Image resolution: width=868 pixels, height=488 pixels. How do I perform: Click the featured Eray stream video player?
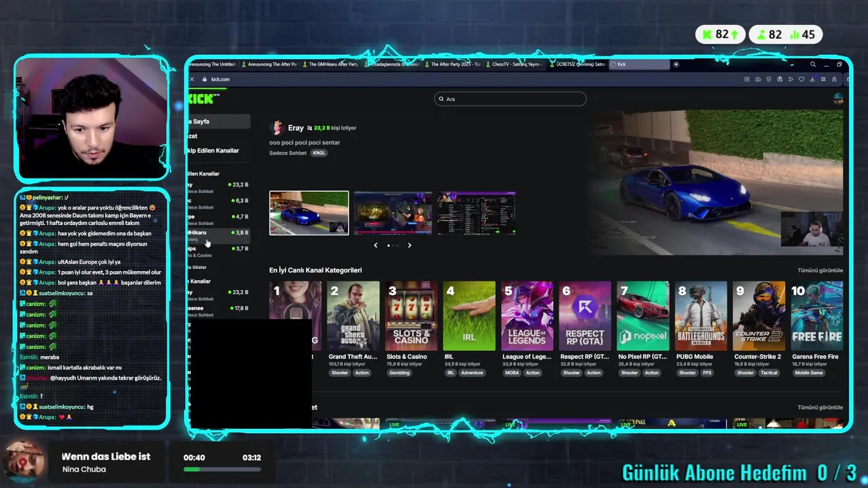[x=716, y=182]
